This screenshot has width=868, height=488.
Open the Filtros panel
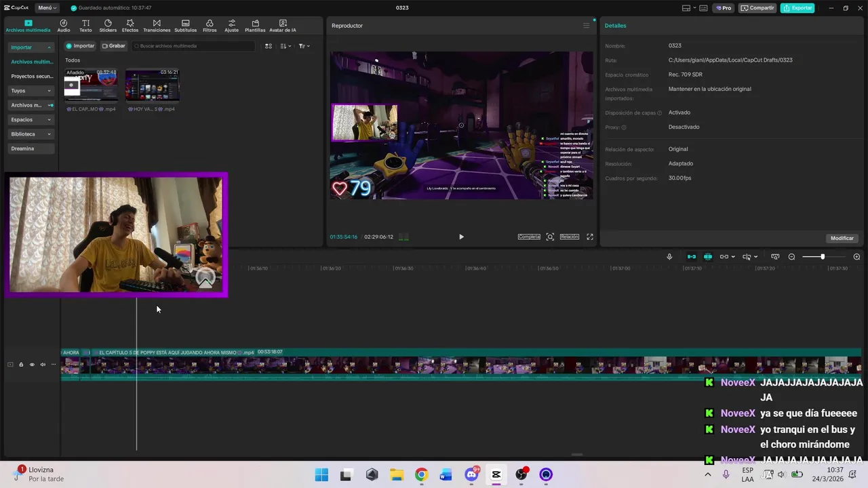tap(210, 26)
